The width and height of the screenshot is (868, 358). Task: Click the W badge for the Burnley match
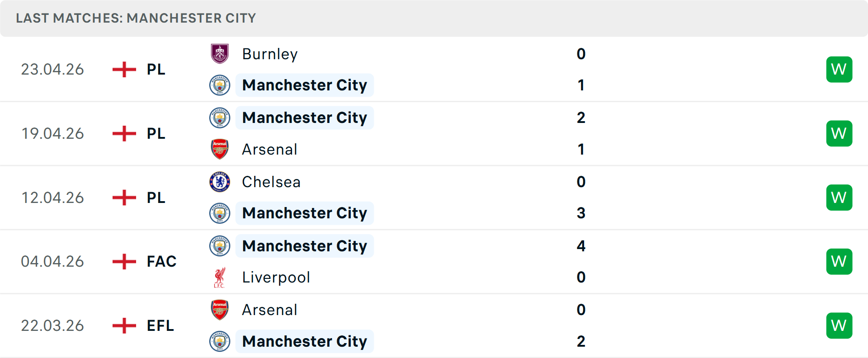[x=839, y=69]
